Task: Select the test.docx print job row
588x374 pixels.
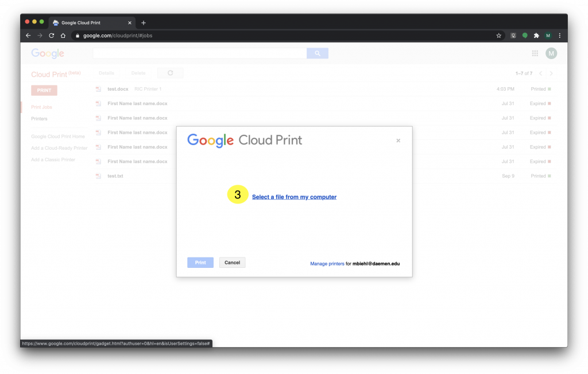Action: pyautogui.click(x=325, y=89)
